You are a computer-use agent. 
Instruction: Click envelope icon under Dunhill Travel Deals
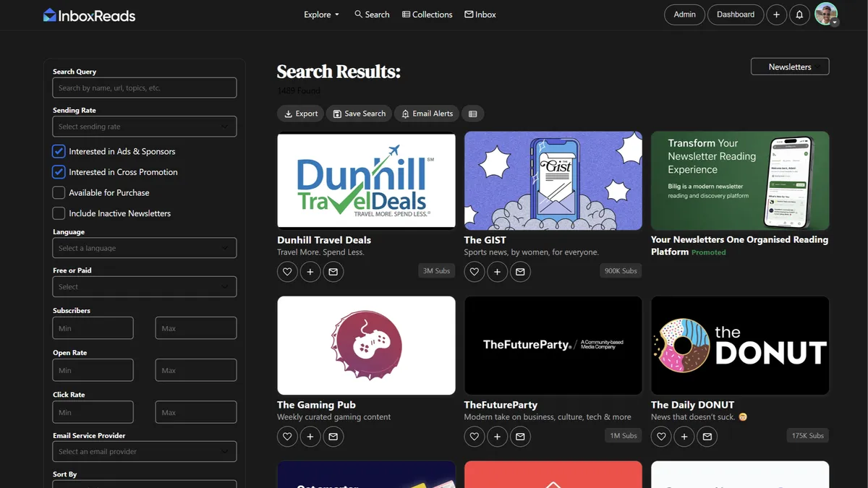(333, 272)
